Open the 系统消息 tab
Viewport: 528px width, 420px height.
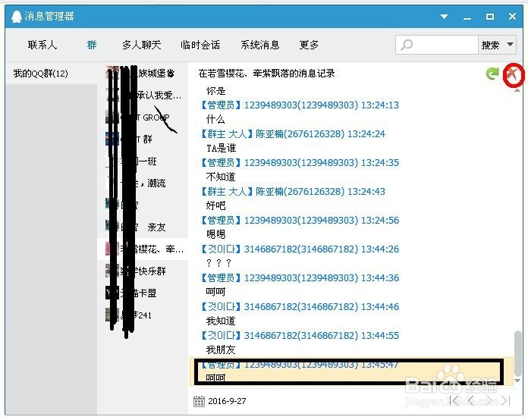click(260, 45)
